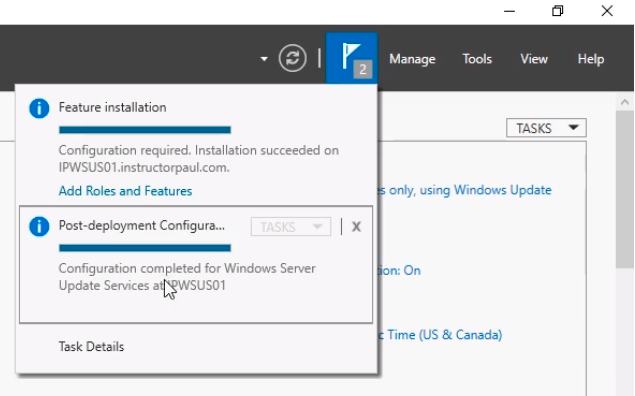The image size is (635, 396).
Task: Open Task Details in the notification panel
Action: pyautogui.click(x=91, y=347)
